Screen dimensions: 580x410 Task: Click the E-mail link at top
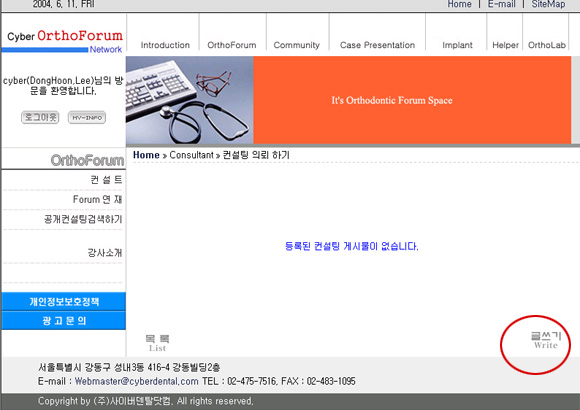(x=501, y=4)
